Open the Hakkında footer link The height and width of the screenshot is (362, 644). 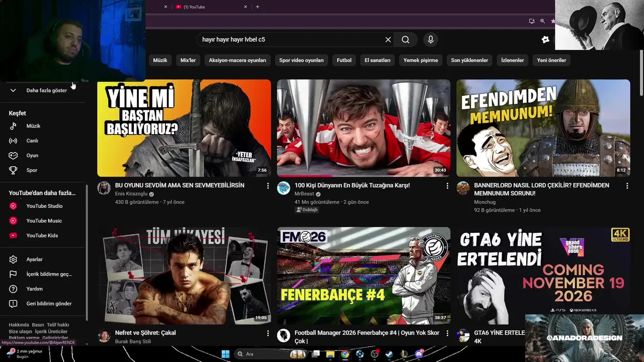(x=19, y=325)
